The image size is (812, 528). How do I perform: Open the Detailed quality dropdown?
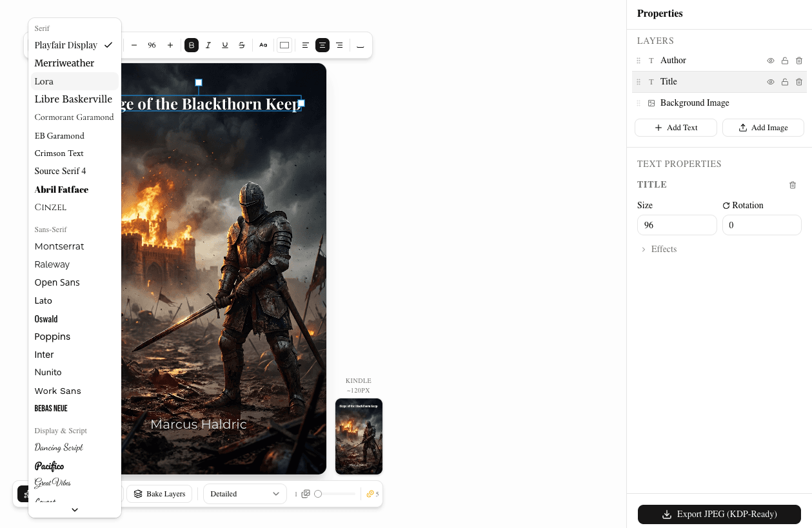(244, 493)
